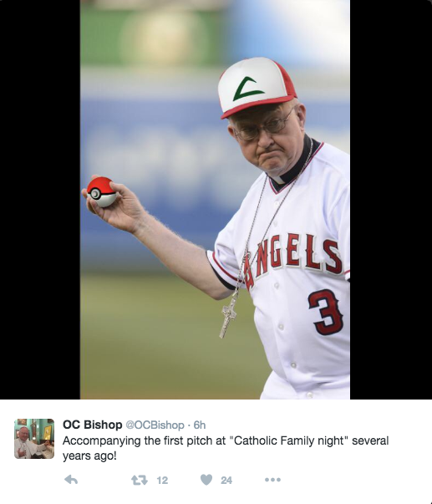The width and height of the screenshot is (432, 504).
Task: Click the 6h tweet timestamp
Action: click(x=199, y=425)
